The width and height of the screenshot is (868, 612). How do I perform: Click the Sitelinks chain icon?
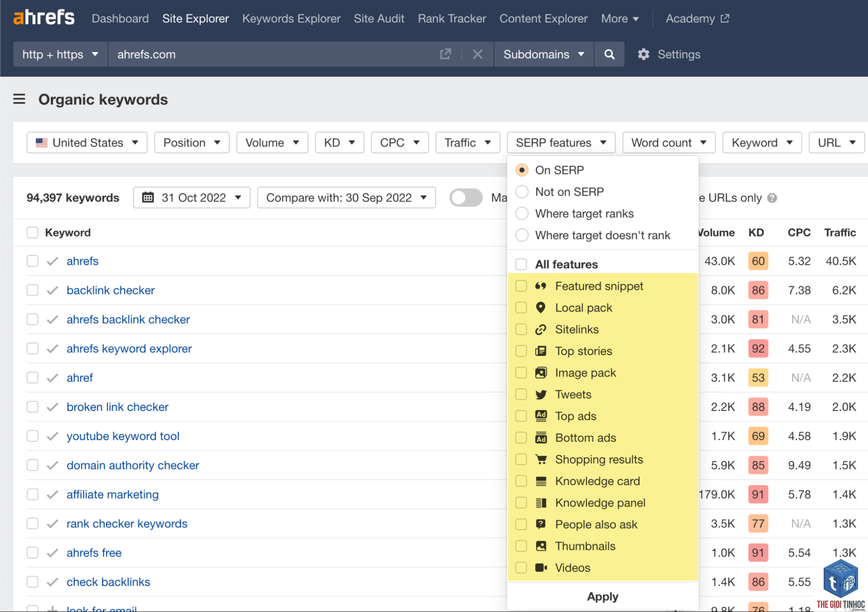click(x=541, y=329)
